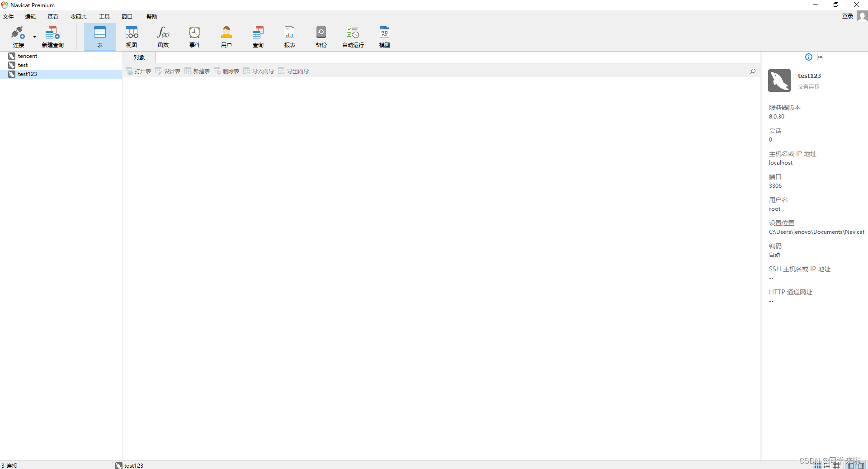The width and height of the screenshot is (868, 469).
Task: Open the 查询 (Query) toolbar icon
Action: point(258,33)
